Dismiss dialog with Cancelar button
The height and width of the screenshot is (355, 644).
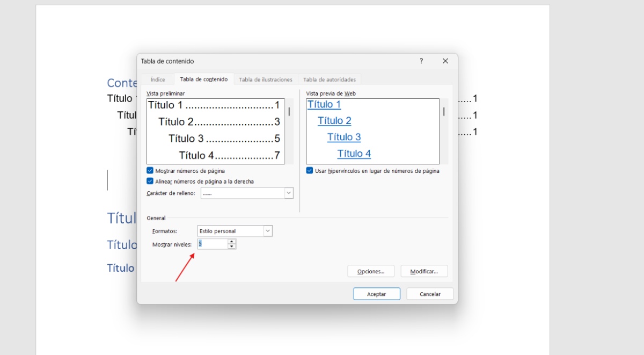tap(430, 294)
